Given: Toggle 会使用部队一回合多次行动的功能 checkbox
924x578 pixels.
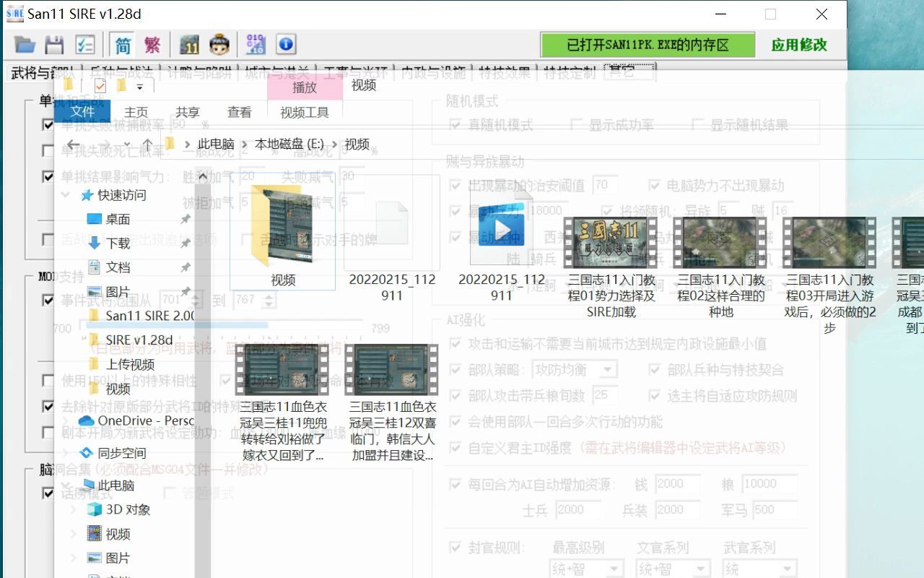Looking at the screenshot, I should coord(455,422).
